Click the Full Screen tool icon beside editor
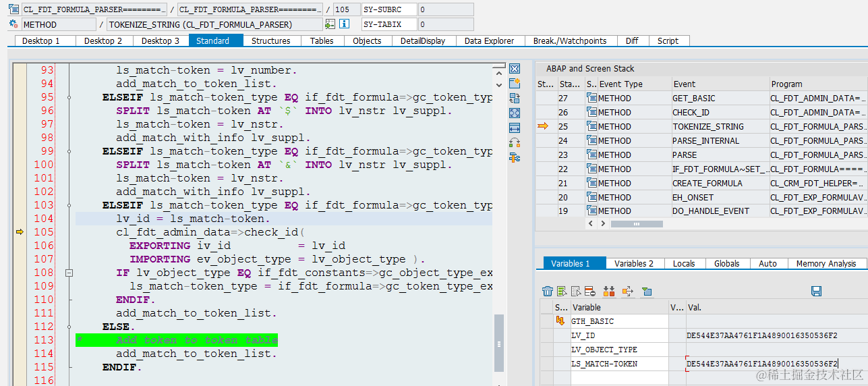The height and width of the screenshot is (386, 868). 515,113
